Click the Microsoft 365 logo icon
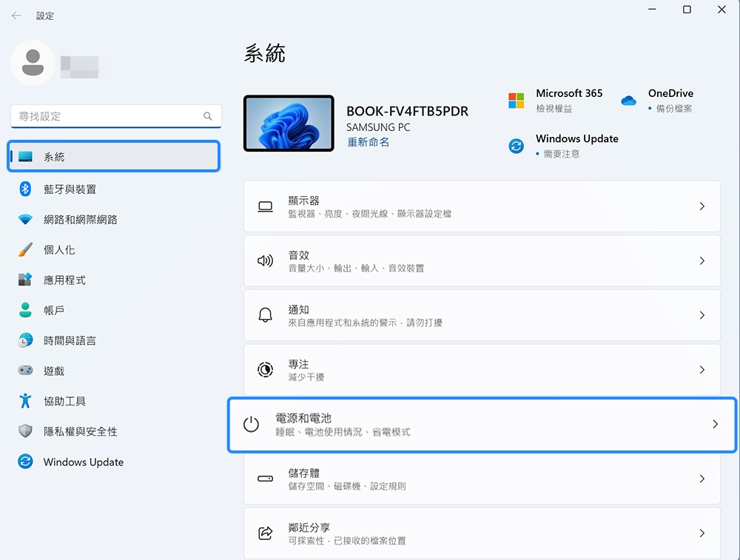 tap(516, 101)
